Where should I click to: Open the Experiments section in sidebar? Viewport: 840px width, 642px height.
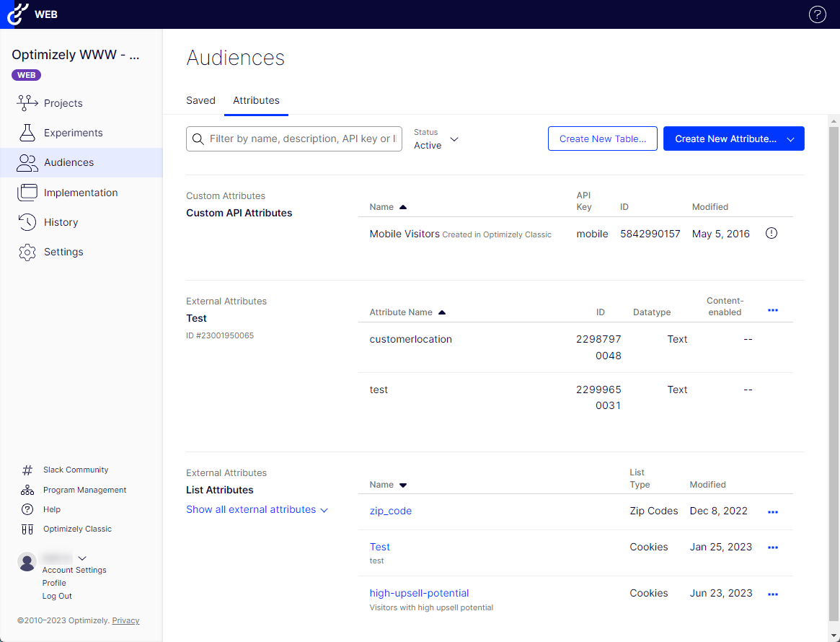click(x=73, y=133)
